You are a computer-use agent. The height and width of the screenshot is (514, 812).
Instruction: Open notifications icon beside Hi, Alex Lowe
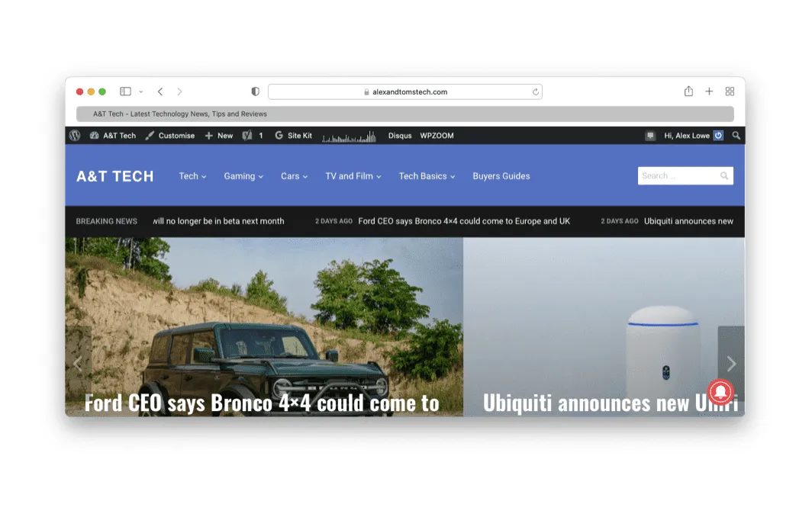pyautogui.click(x=650, y=136)
